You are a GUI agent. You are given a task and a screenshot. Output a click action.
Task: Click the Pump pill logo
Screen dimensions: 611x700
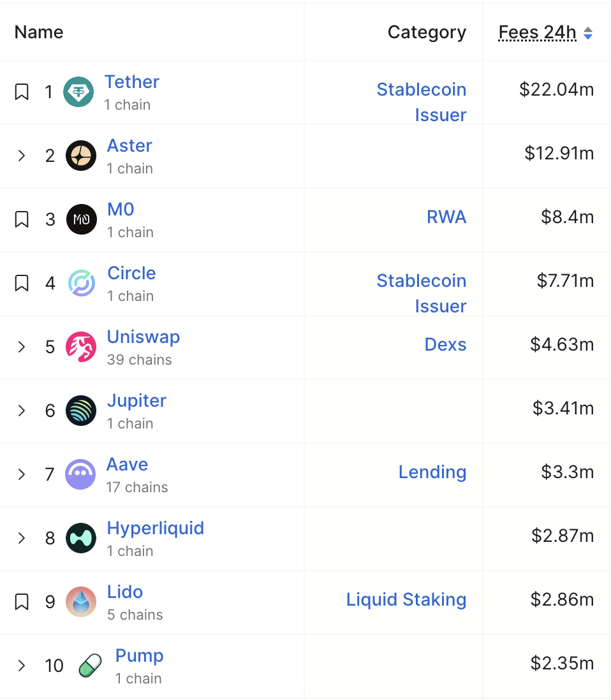coord(89,666)
